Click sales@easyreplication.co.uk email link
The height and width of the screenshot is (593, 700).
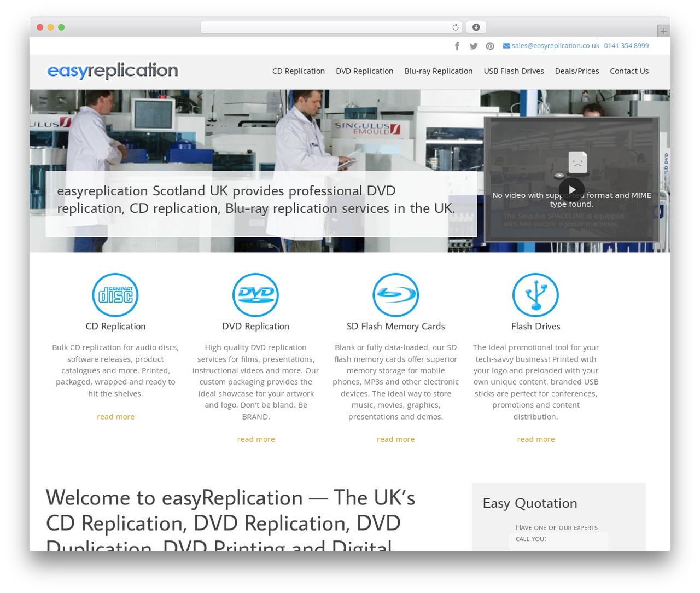coord(556,46)
